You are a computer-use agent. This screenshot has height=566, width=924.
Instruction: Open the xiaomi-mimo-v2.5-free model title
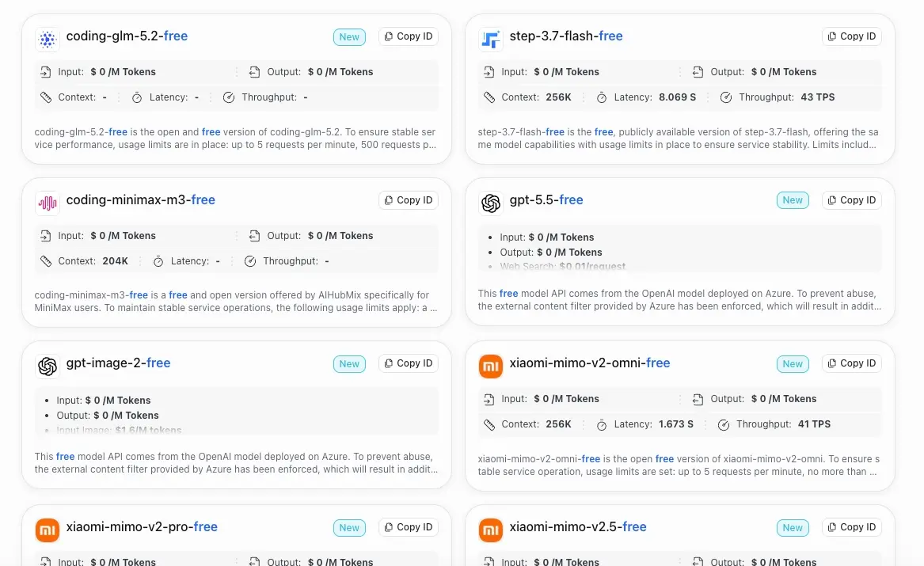(x=577, y=526)
